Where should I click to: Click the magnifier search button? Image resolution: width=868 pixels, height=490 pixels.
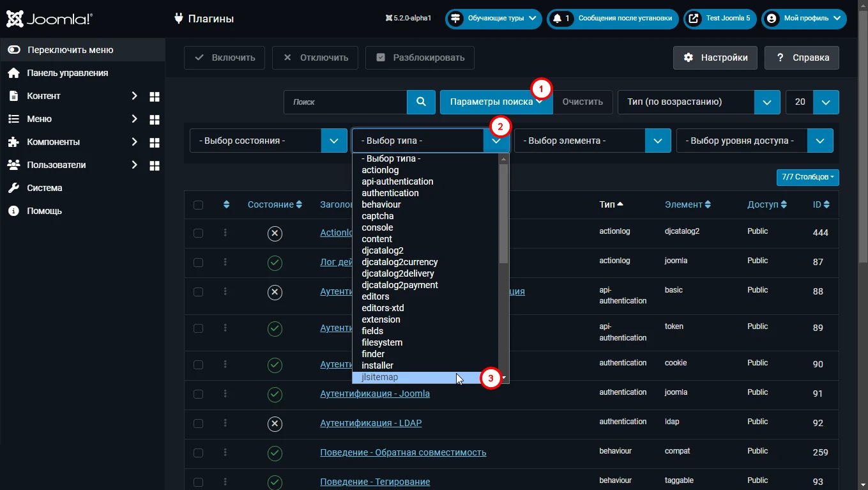coord(421,102)
